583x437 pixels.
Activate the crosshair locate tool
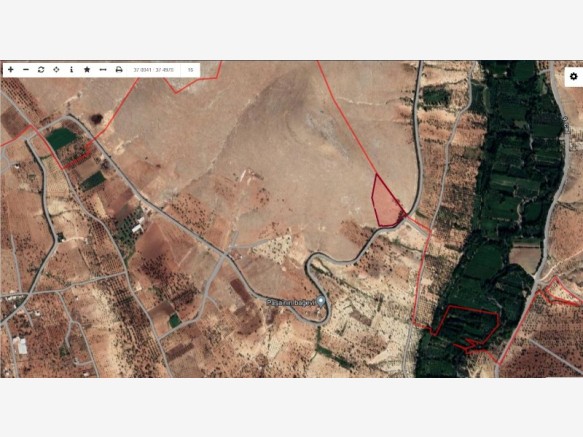[56, 70]
